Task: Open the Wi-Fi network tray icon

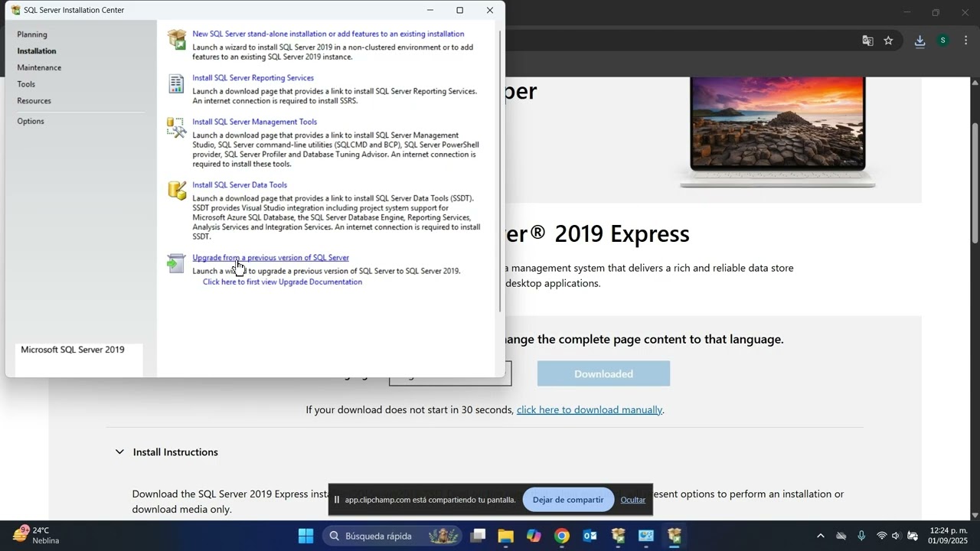Action: click(x=881, y=536)
